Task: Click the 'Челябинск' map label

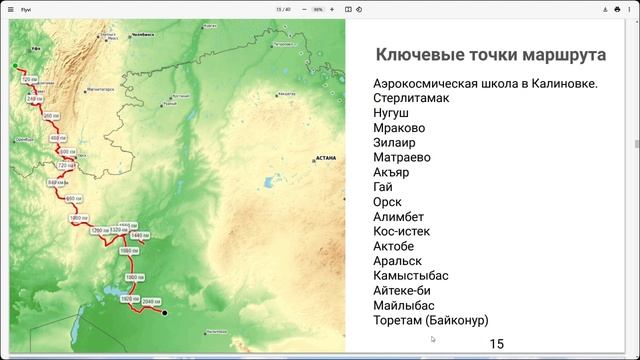Action: tap(143, 35)
